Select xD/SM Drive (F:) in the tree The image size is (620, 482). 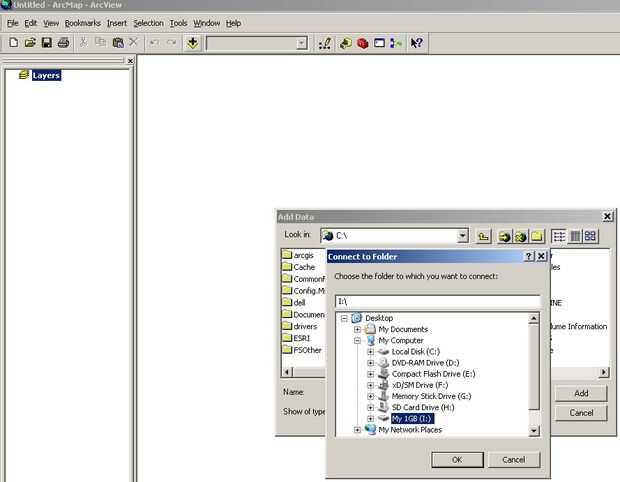tap(420, 385)
